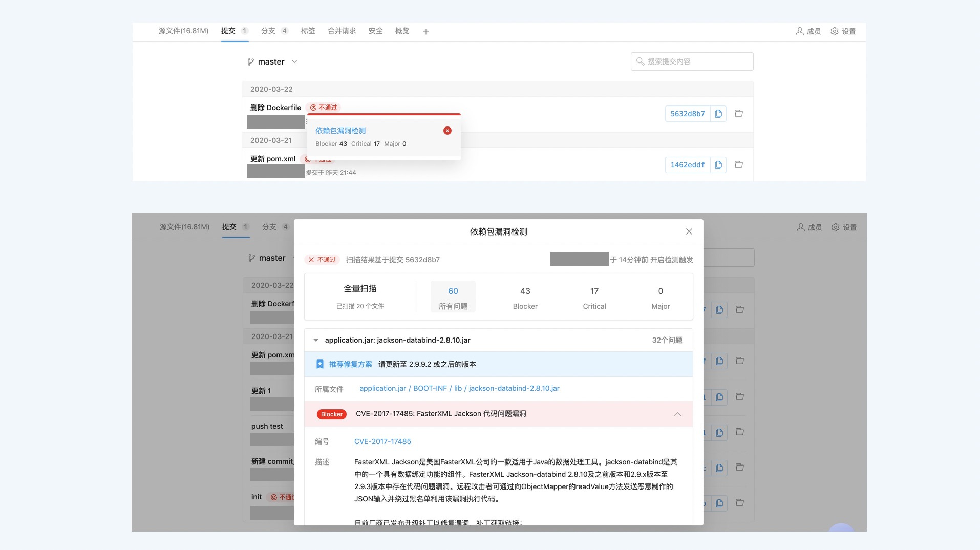Screen dimensions: 980x550
Task: Copy icon in bottom panel 更新 1 row
Action: [719, 397]
